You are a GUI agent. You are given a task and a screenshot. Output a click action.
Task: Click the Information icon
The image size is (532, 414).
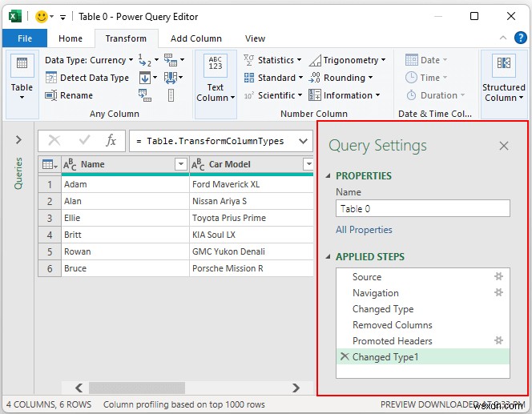pyautogui.click(x=315, y=95)
